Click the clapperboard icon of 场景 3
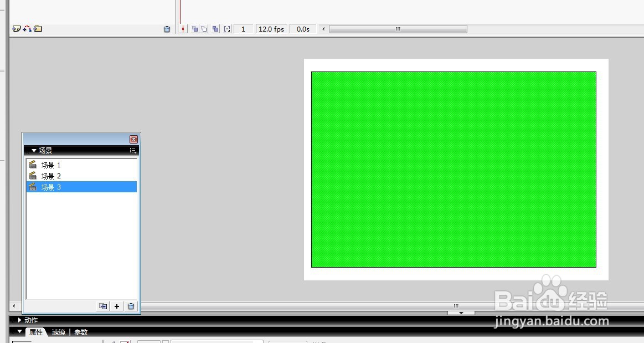The height and width of the screenshot is (343, 644). tap(33, 187)
